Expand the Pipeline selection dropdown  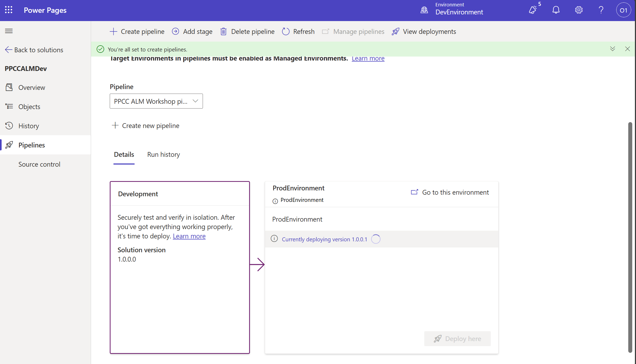tap(195, 101)
